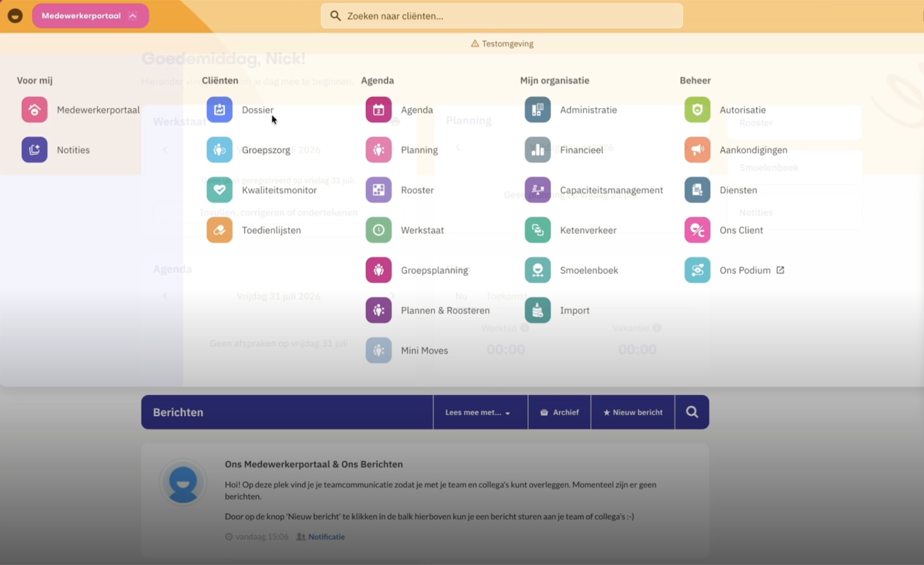Select the Groepszorg menu label
The image size is (924, 565).
pyautogui.click(x=266, y=150)
